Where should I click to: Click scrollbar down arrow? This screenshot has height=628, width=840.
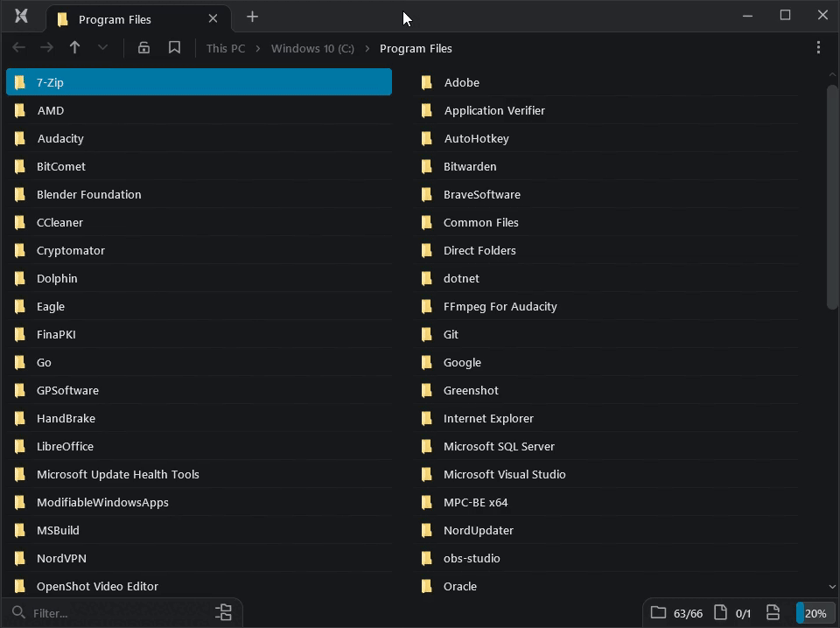pos(832,587)
